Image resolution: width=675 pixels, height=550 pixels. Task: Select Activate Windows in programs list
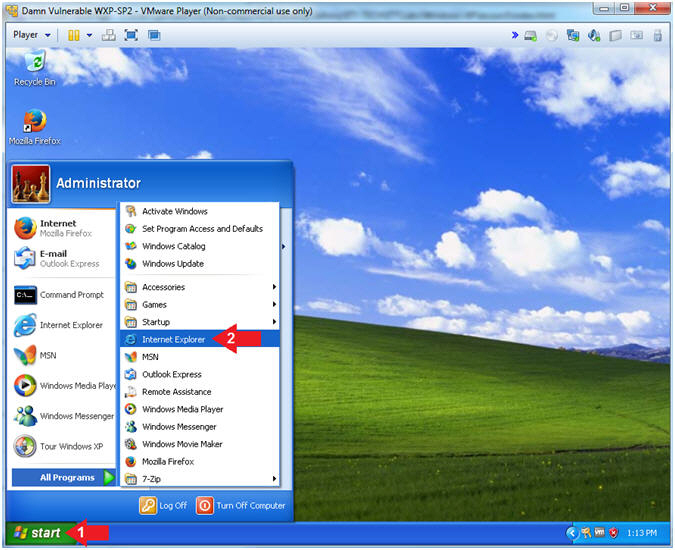coord(200,211)
